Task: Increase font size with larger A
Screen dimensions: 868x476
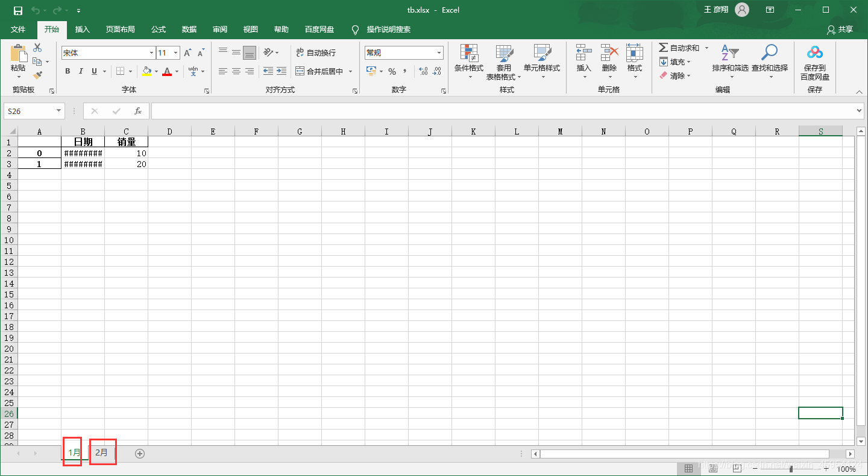Action: [x=187, y=53]
